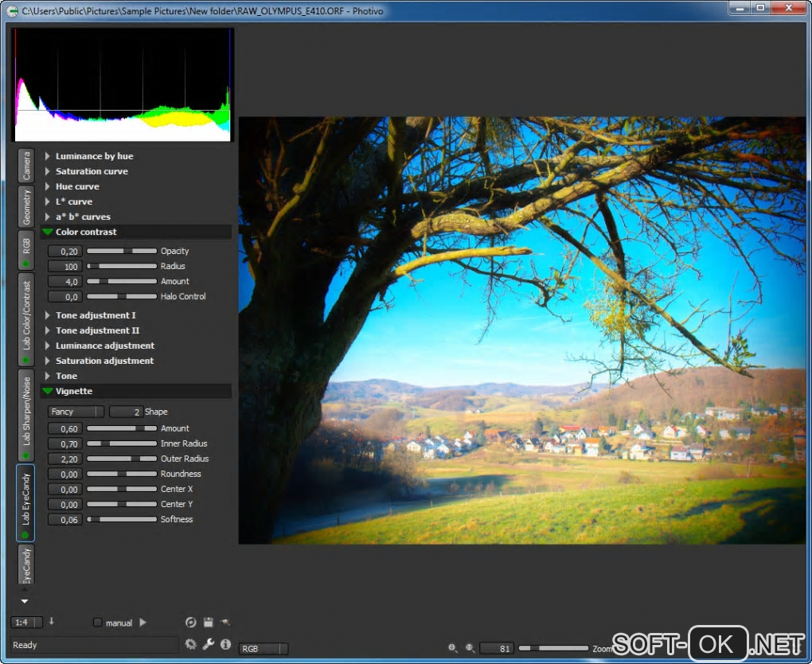Screen dimensions: 812x664
Task: Click the run pipeline play arrow
Action: pos(143,622)
